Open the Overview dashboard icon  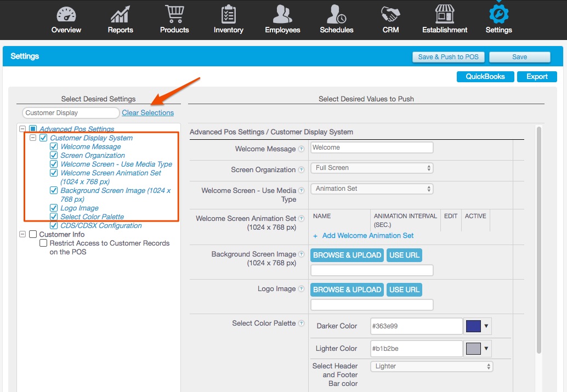(x=66, y=15)
